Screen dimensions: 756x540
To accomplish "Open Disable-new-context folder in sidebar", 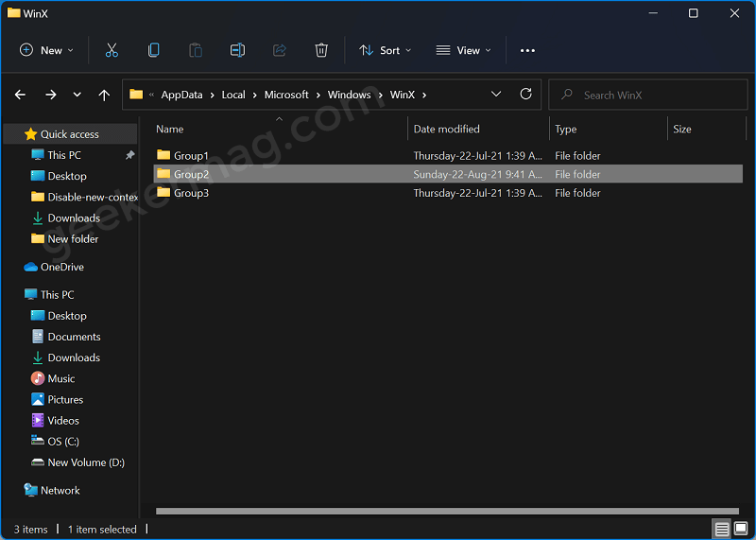I will click(93, 197).
